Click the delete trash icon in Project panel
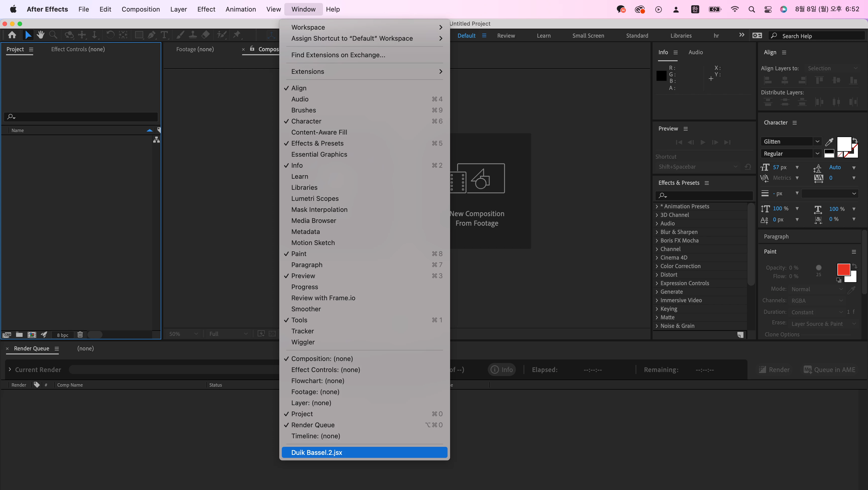 click(x=80, y=334)
